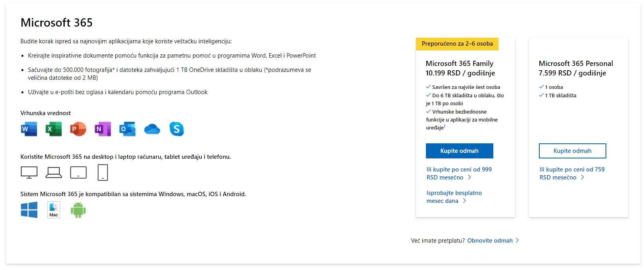The width and height of the screenshot is (644, 270).
Task: Open the Obnovite odmah chevron link
Action: [x=491, y=240]
